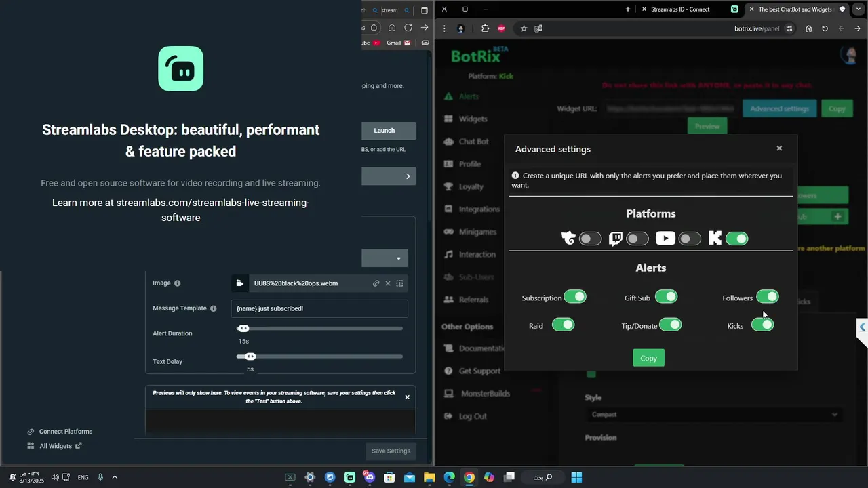Open a new tab in the BotRix browser
The image size is (868, 488).
627,9
